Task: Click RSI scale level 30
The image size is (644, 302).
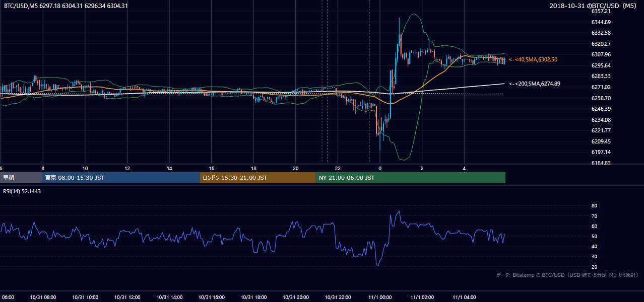Action: (x=594, y=257)
